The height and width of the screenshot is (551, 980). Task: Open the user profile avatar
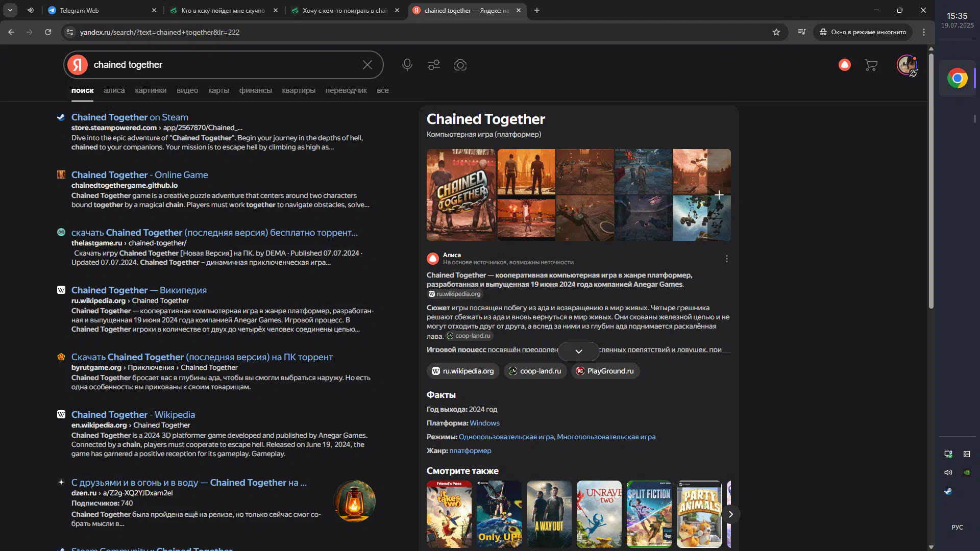[x=907, y=65]
